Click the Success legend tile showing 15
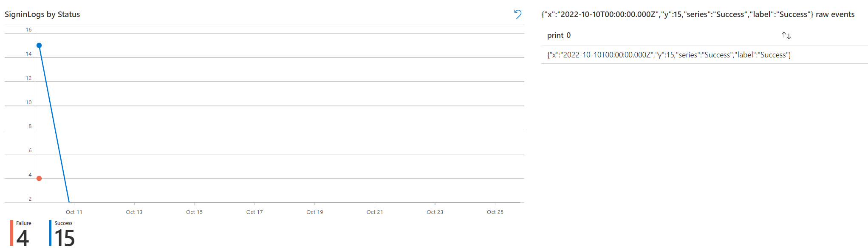This screenshot has width=868, height=248. pyautogui.click(x=62, y=233)
